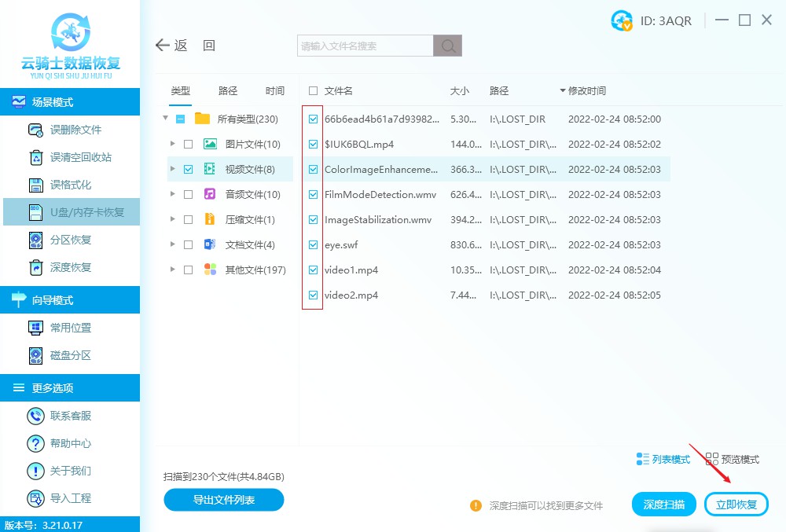Image resolution: width=786 pixels, height=532 pixels.
Task: Uncheck the $IUK6BQL.mp4 file checkbox
Action: click(x=314, y=145)
